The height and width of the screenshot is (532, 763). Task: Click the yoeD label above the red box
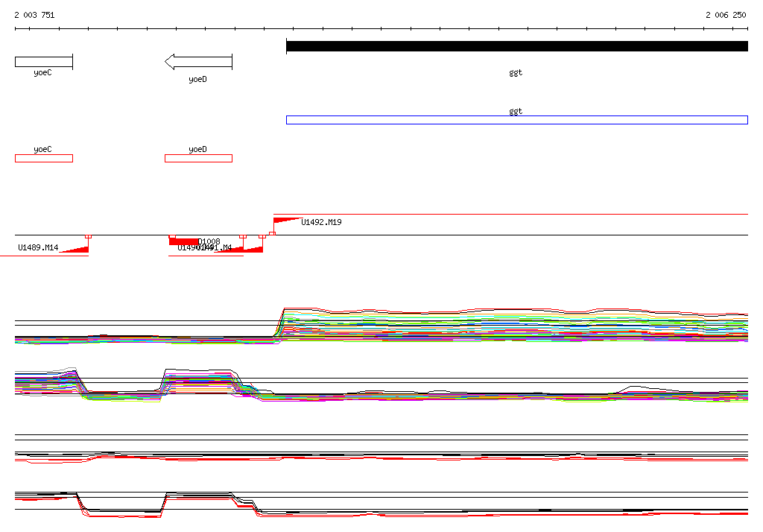[x=197, y=149]
